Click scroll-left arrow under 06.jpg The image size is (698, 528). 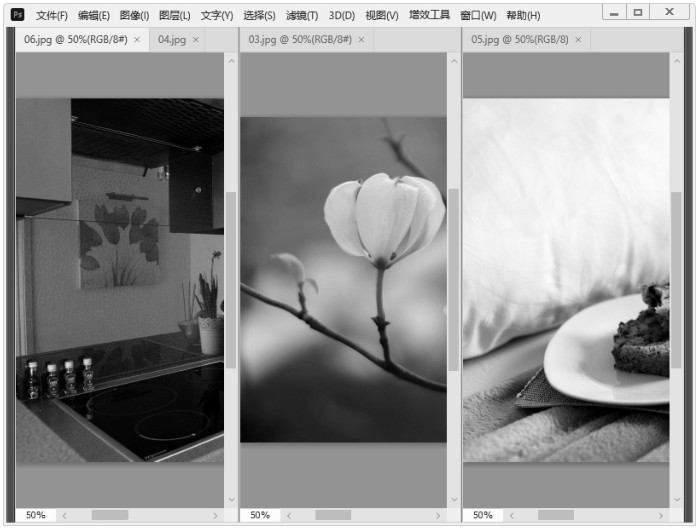point(65,516)
